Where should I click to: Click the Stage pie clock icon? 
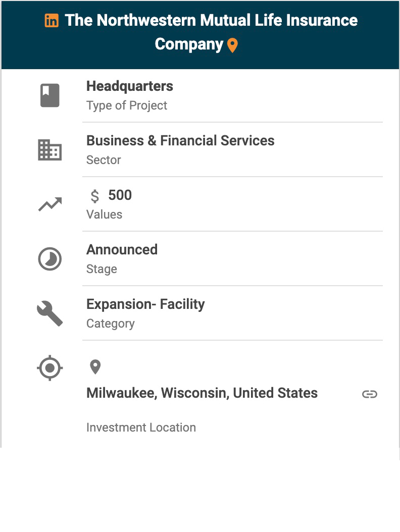[x=49, y=259]
